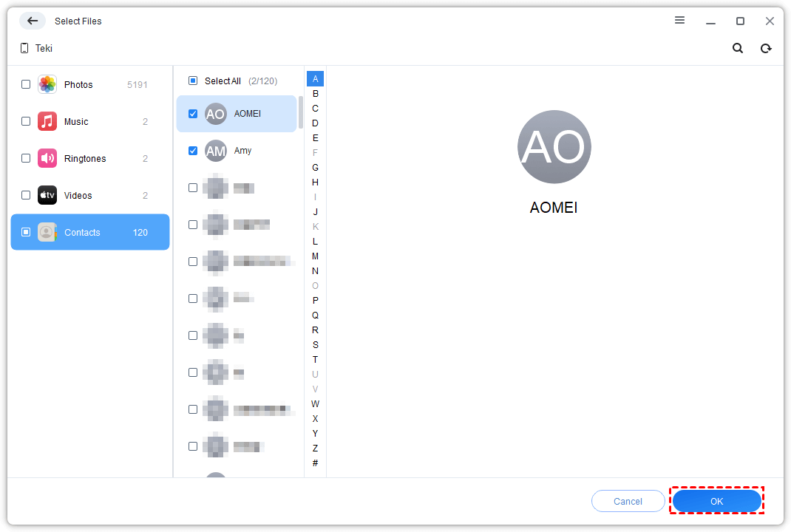Toggle the Select All checkbox
The height and width of the screenshot is (532, 791).
193,81
